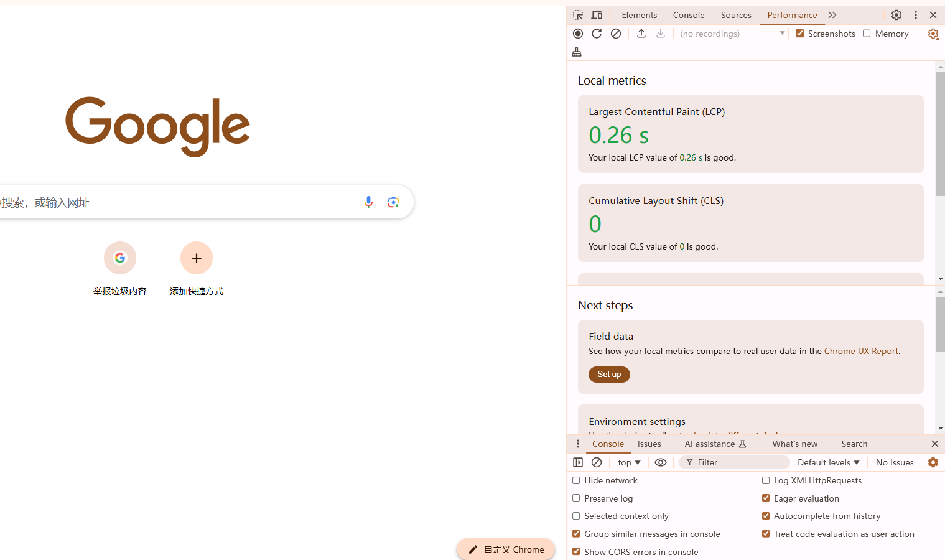Start recording a performance profile

coord(578,34)
